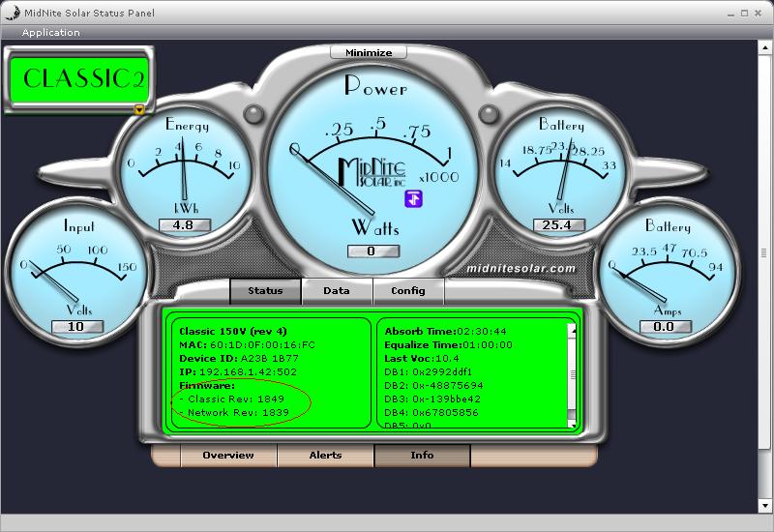774x532 pixels.
Task: Click the Minimize button above Power gauge
Action: 369,52
